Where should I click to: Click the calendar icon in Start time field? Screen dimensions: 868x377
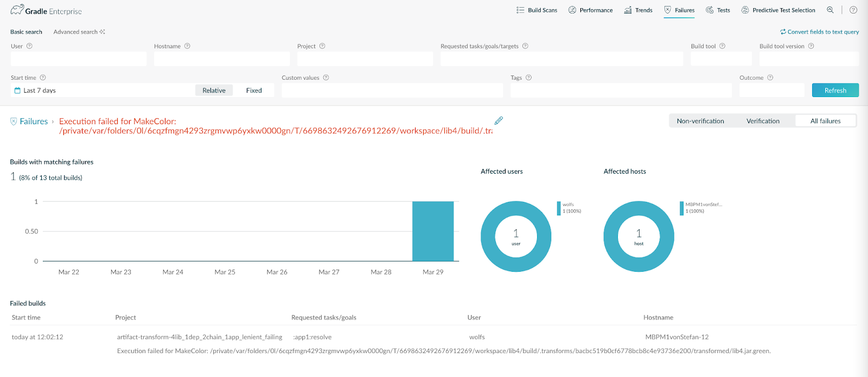click(17, 91)
